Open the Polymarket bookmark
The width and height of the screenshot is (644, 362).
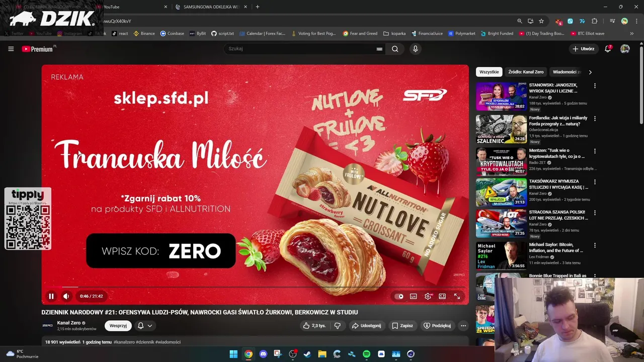coord(461,34)
